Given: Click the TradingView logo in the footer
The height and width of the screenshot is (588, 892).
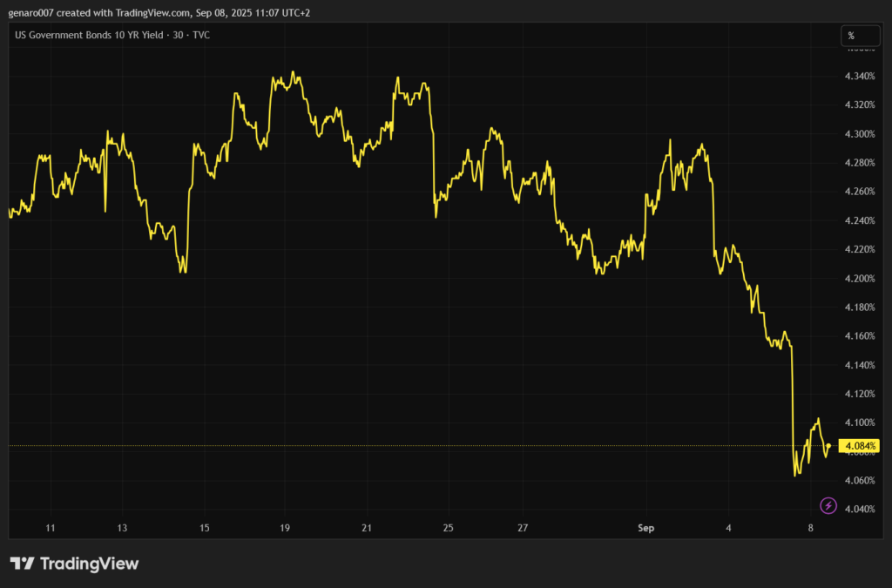Looking at the screenshot, I should click(74, 564).
